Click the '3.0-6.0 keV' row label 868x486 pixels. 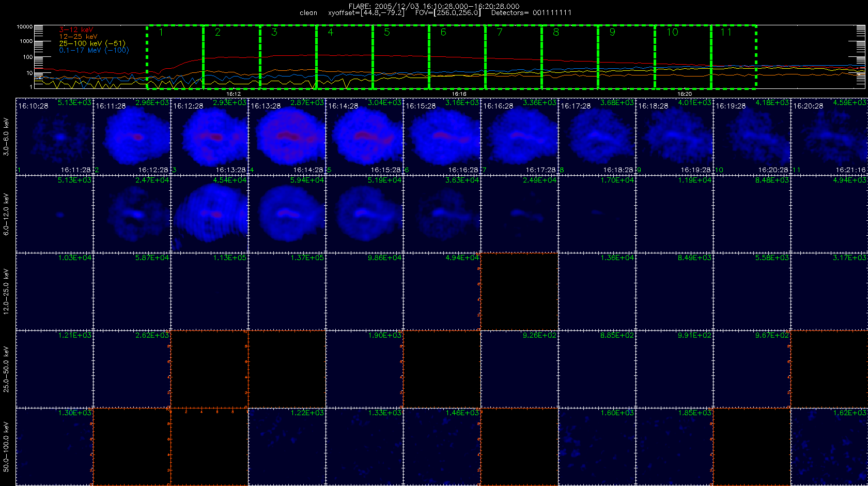pyautogui.click(x=6, y=136)
